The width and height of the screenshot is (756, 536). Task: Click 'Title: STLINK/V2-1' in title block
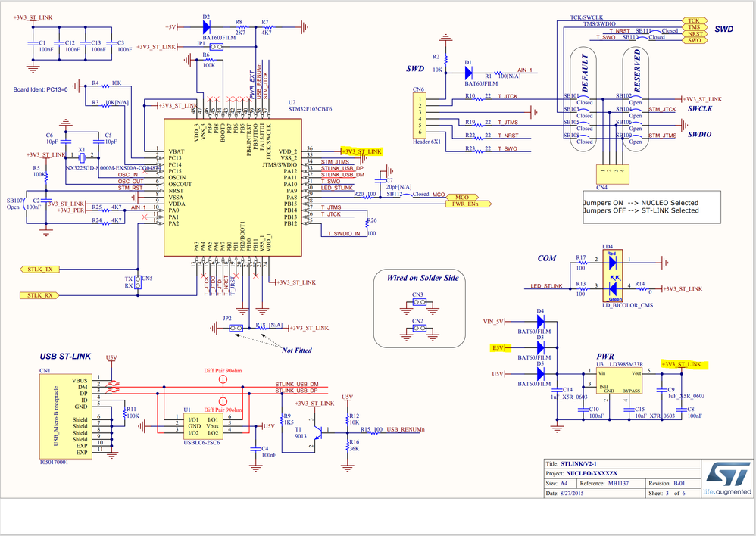571,463
